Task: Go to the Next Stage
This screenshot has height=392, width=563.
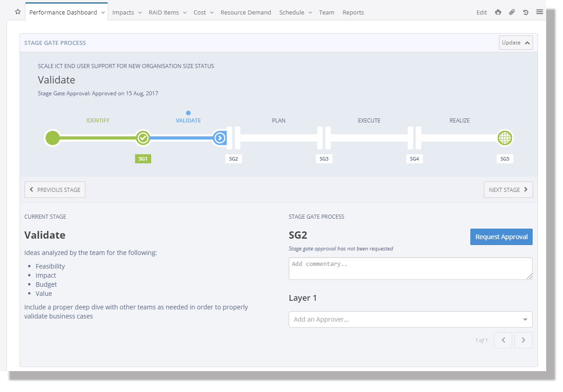Action: coord(508,190)
